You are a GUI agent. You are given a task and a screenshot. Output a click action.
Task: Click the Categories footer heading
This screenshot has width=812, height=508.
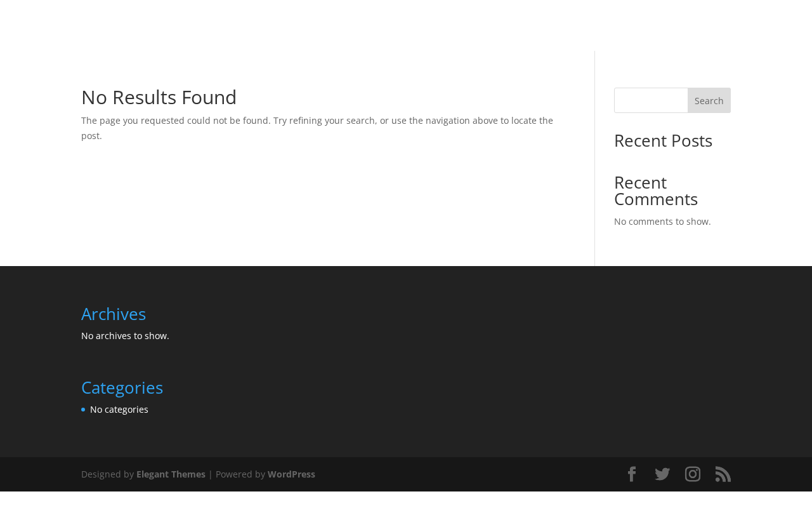coord(122,387)
